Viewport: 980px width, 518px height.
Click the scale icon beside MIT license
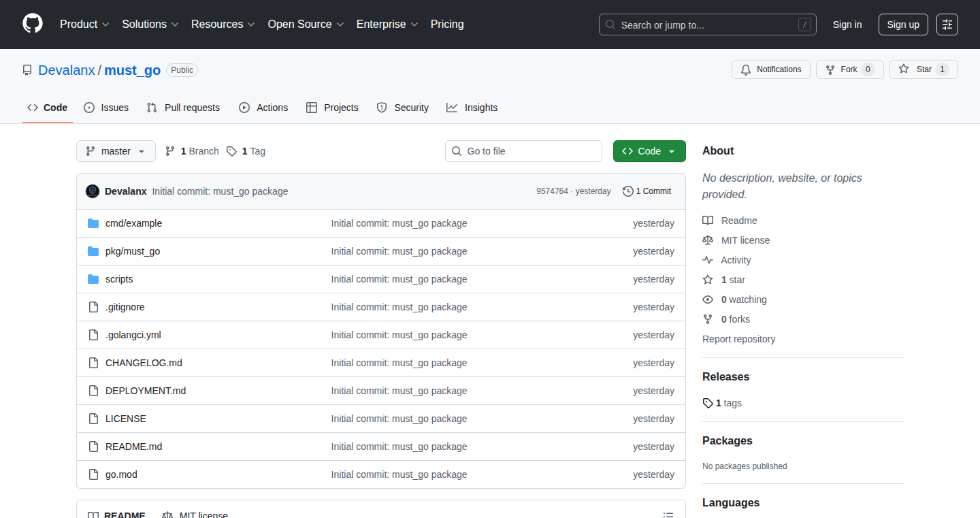click(708, 240)
